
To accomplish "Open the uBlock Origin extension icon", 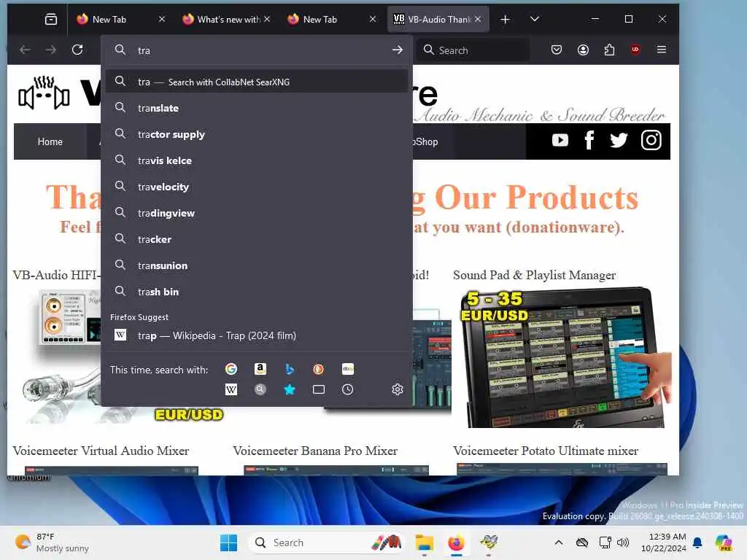I will point(635,50).
